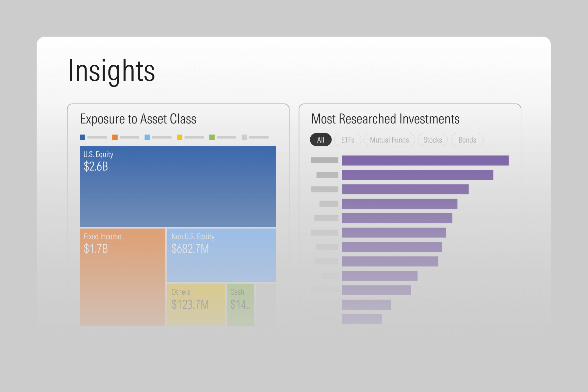Click the green legend swatch
Viewport: 588px width, 392px height.
[x=212, y=137]
